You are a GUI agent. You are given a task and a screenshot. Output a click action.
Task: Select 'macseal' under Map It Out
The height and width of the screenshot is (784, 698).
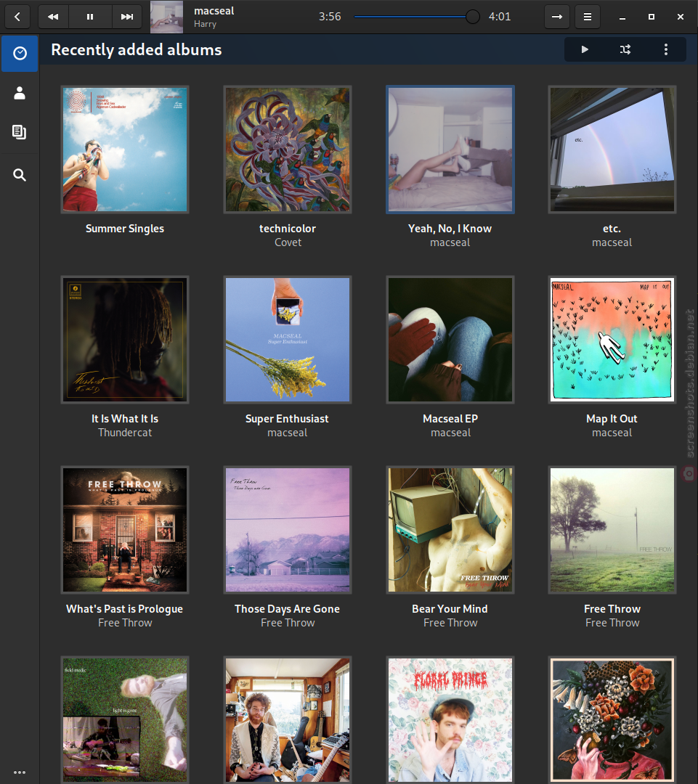[612, 433]
